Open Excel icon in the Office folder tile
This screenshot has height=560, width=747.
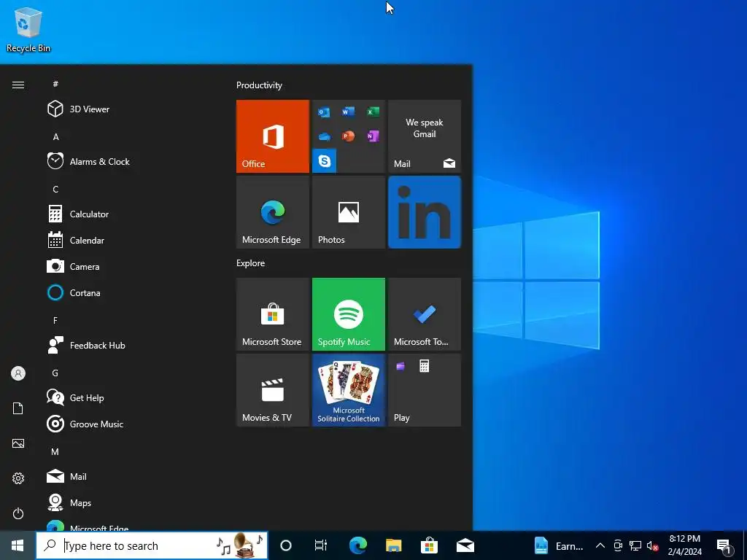click(373, 112)
